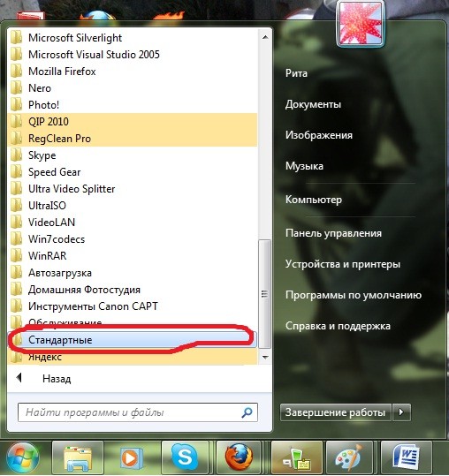Click Завершение работы button
This screenshot has height=476, width=449.
coord(335,412)
